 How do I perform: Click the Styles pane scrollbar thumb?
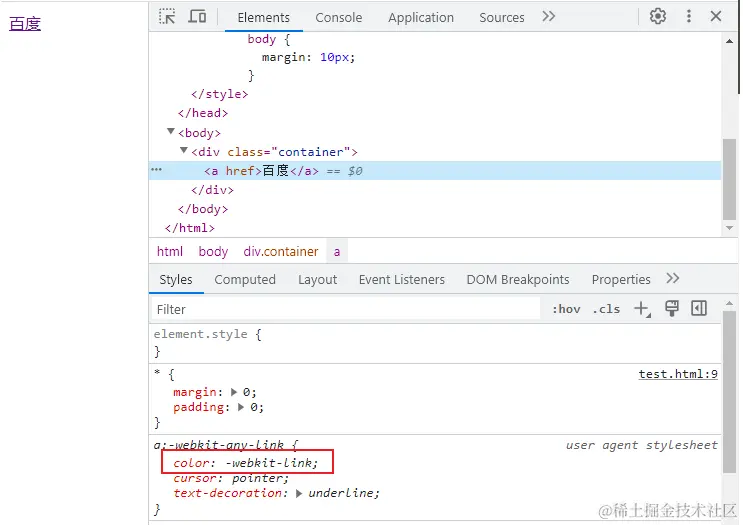(x=730, y=392)
